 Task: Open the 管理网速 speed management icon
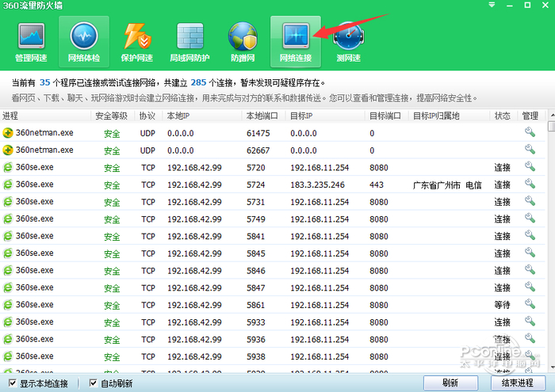point(31,41)
